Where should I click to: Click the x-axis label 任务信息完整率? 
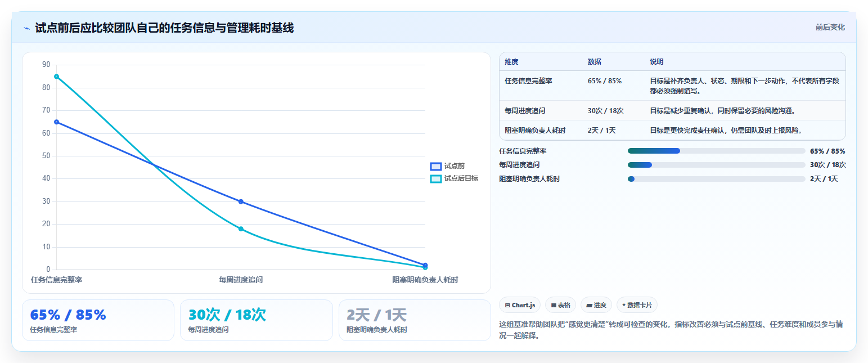pos(56,280)
